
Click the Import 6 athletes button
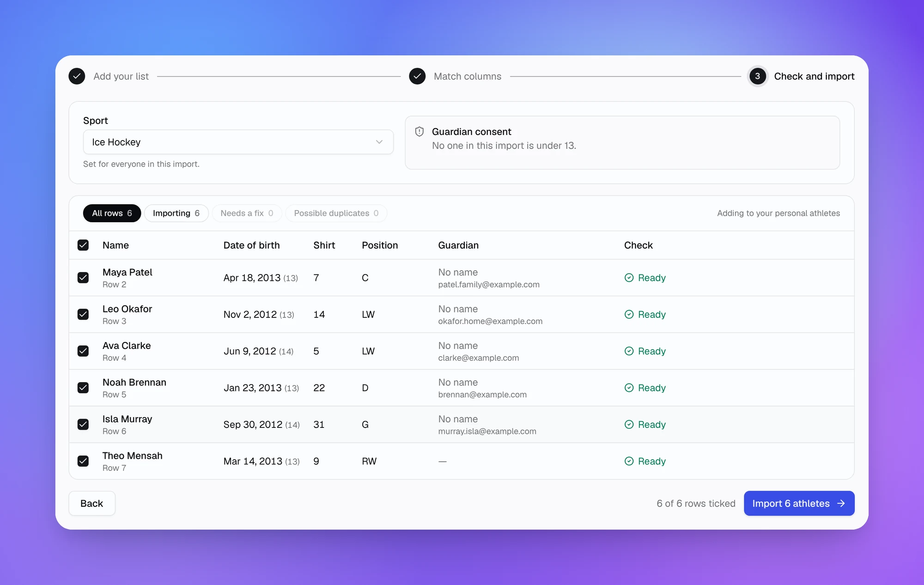[799, 503]
